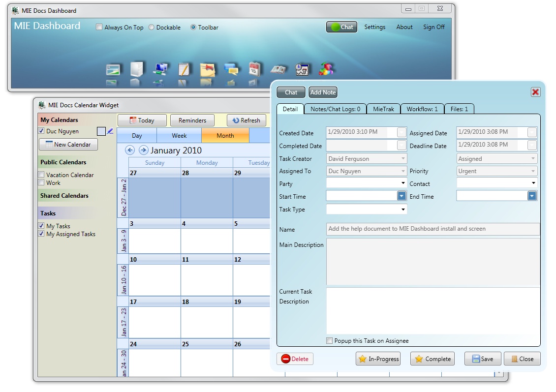Enable the Vacation Calendar checkbox
The height and width of the screenshot is (392, 556).
[41, 175]
